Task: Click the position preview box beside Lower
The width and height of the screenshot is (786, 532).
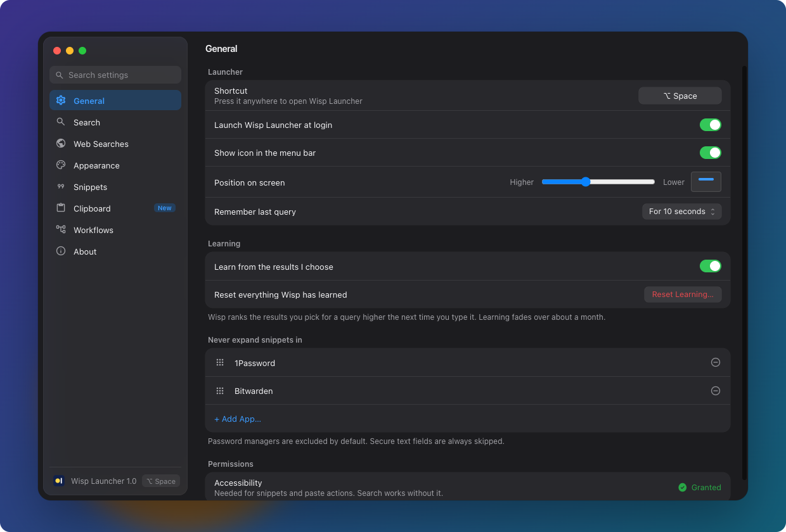Action: click(x=706, y=182)
